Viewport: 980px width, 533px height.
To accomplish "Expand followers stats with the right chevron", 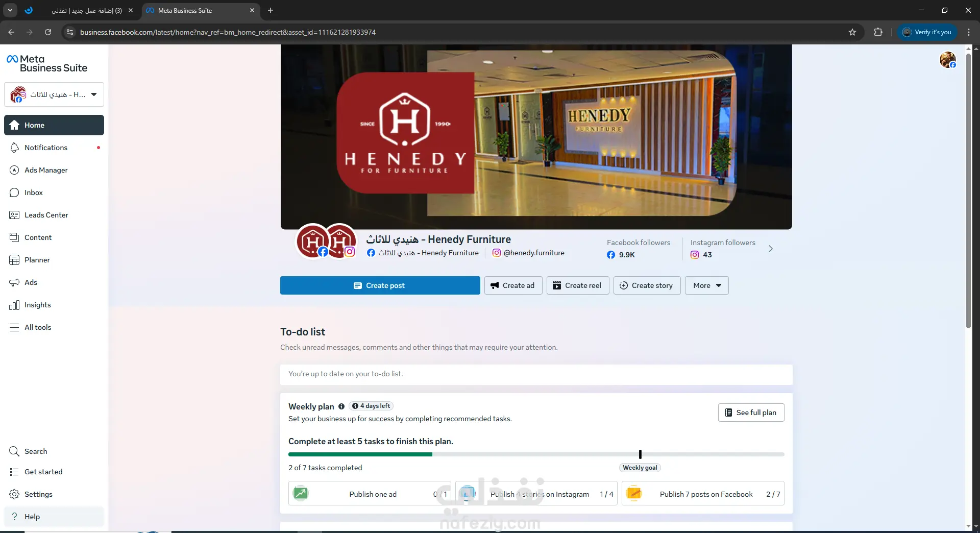I will (771, 249).
